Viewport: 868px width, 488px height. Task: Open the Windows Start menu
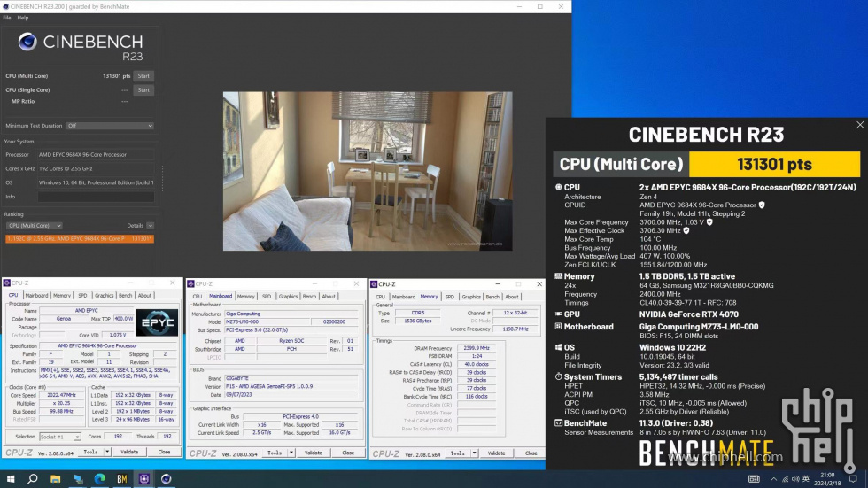coord(11,478)
